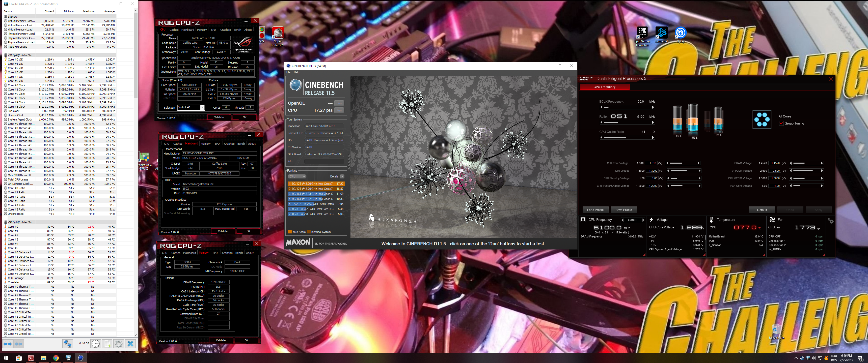868x363 pixels.
Task: Open Microsoft Store from taskbar
Action: click(x=18, y=358)
